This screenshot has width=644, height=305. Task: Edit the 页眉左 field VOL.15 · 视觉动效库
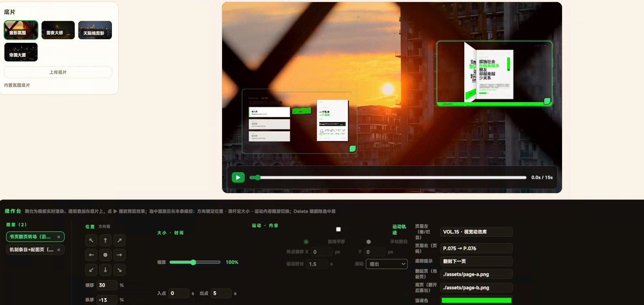476,232
